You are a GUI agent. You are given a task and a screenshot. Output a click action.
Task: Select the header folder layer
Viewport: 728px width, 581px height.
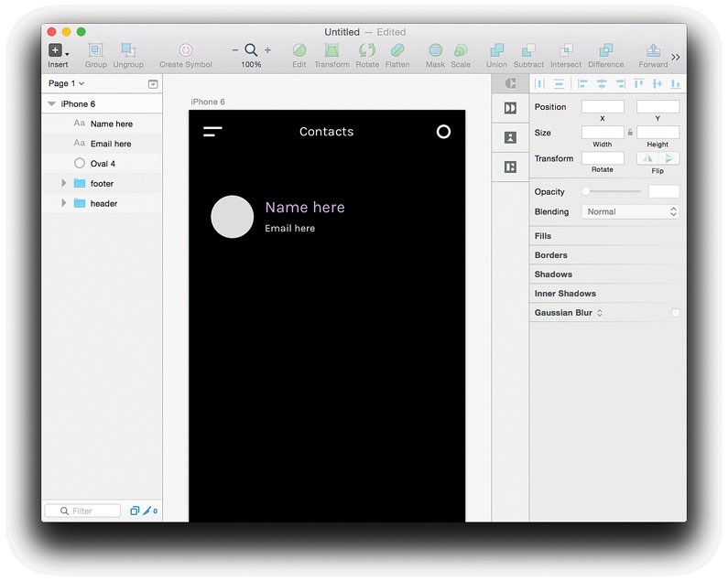(x=103, y=203)
